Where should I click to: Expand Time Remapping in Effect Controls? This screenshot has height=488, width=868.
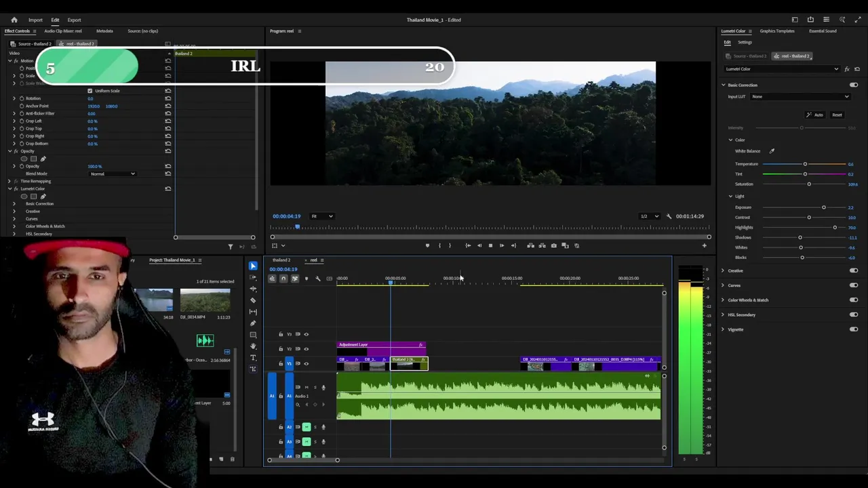point(9,181)
